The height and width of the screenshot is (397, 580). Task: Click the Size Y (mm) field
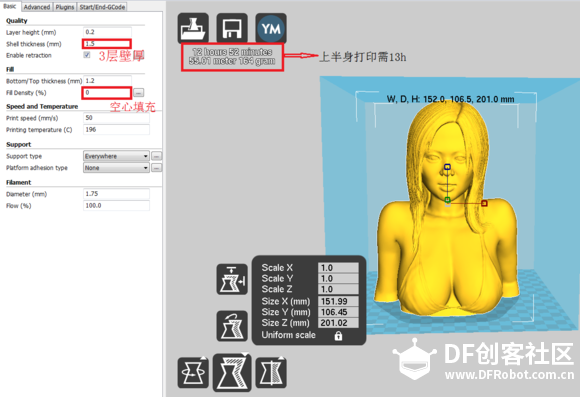coord(338,312)
